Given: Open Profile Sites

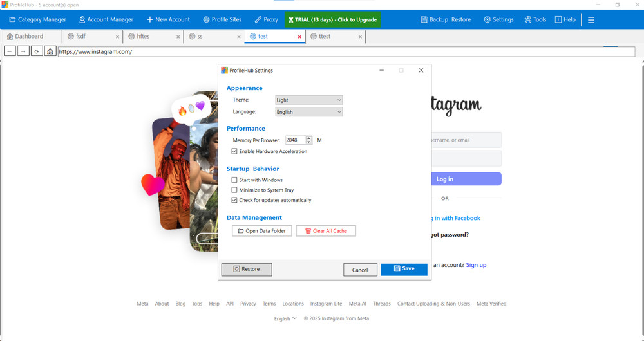Looking at the screenshot, I should pyautogui.click(x=222, y=19).
